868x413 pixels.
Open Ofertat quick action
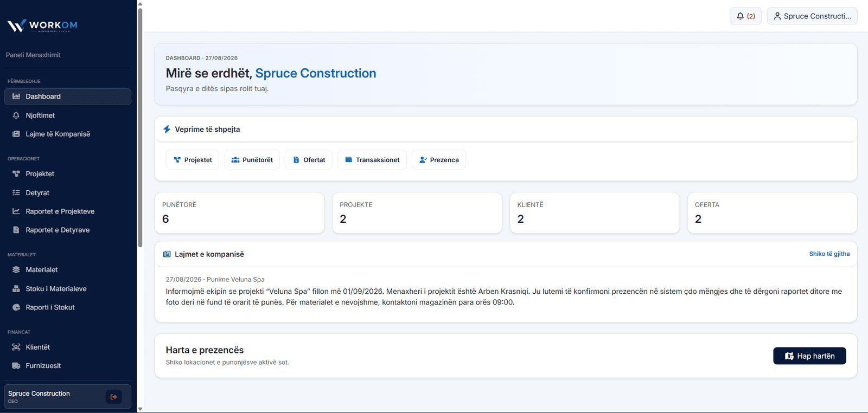coord(309,160)
